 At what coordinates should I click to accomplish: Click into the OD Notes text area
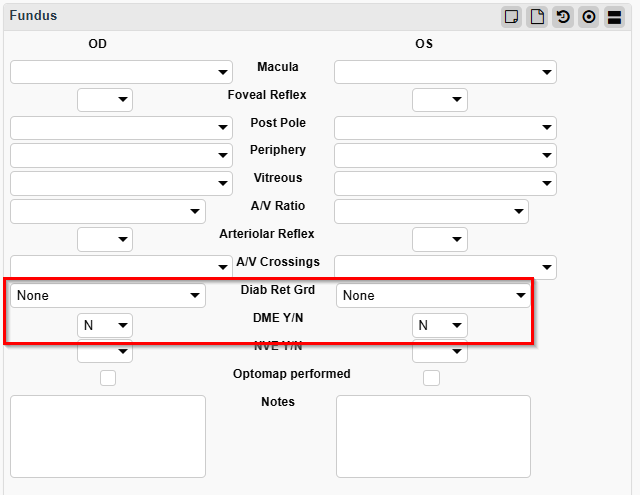108,436
